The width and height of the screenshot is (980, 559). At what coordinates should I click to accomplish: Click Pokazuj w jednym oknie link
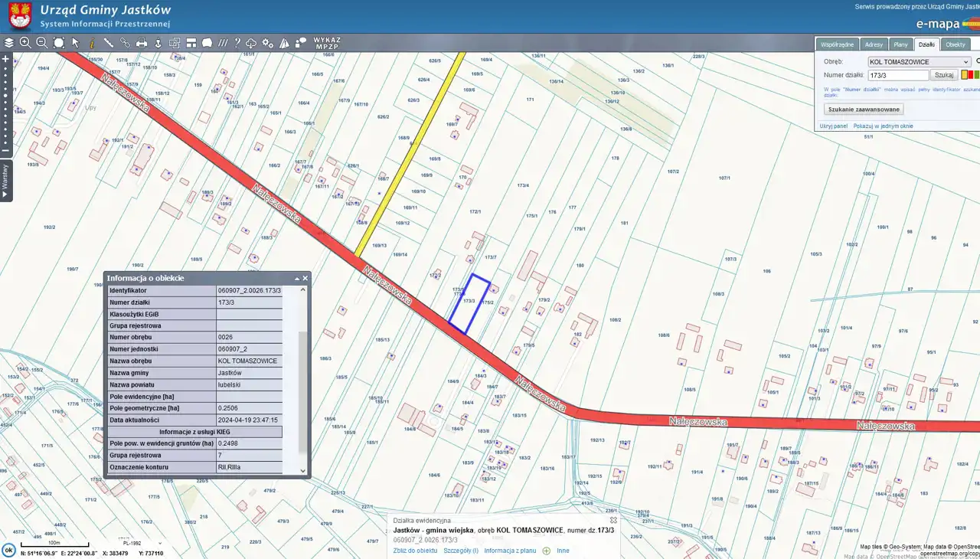(884, 126)
